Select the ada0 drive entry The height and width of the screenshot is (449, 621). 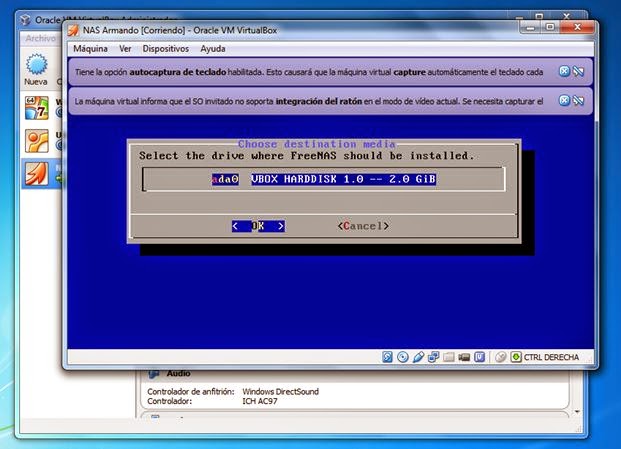(225, 179)
